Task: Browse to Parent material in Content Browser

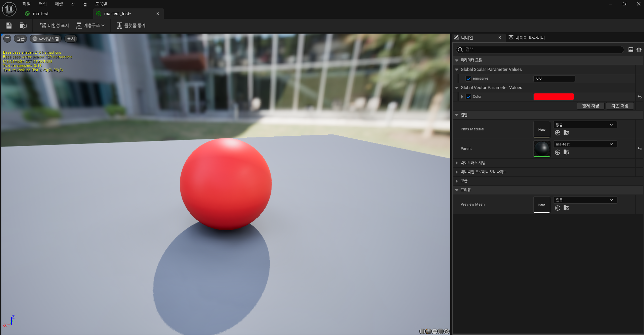Action: click(566, 153)
